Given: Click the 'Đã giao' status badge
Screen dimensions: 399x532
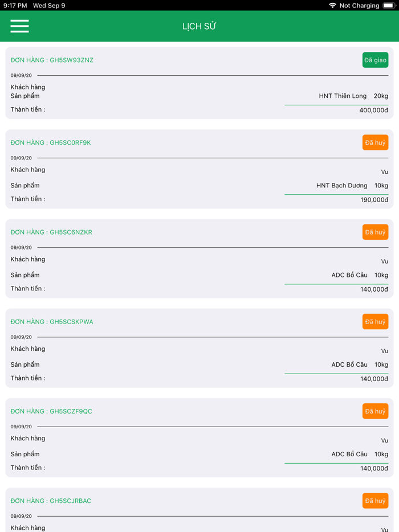Looking at the screenshot, I should 375,60.
